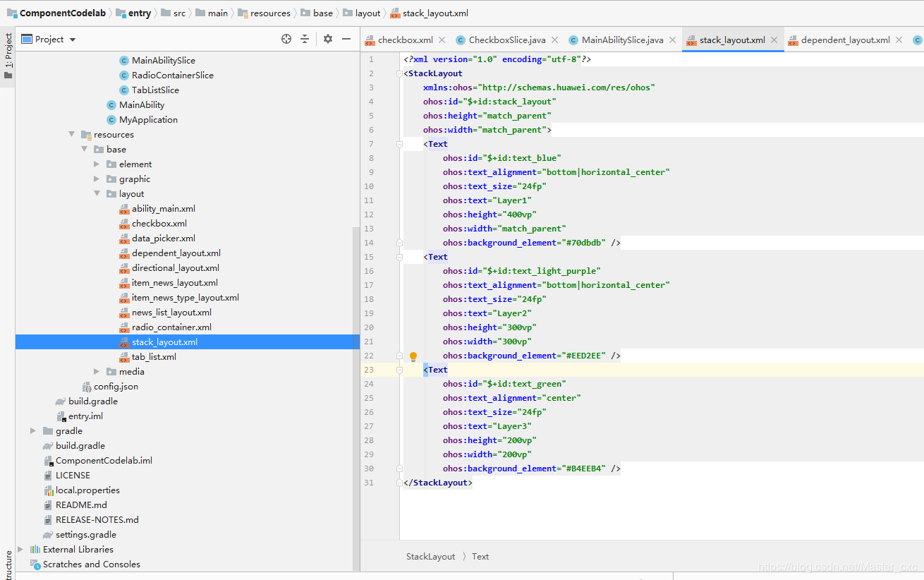Hide the Project panel with minus icon
The width and height of the screenshot is (924, 580).
pos(346,40)
